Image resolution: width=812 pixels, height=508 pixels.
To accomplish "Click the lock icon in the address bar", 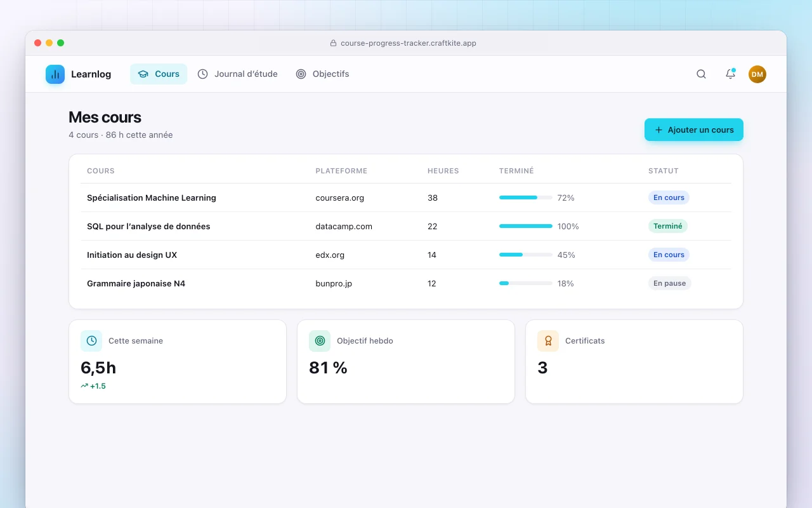I will [333, 43].
